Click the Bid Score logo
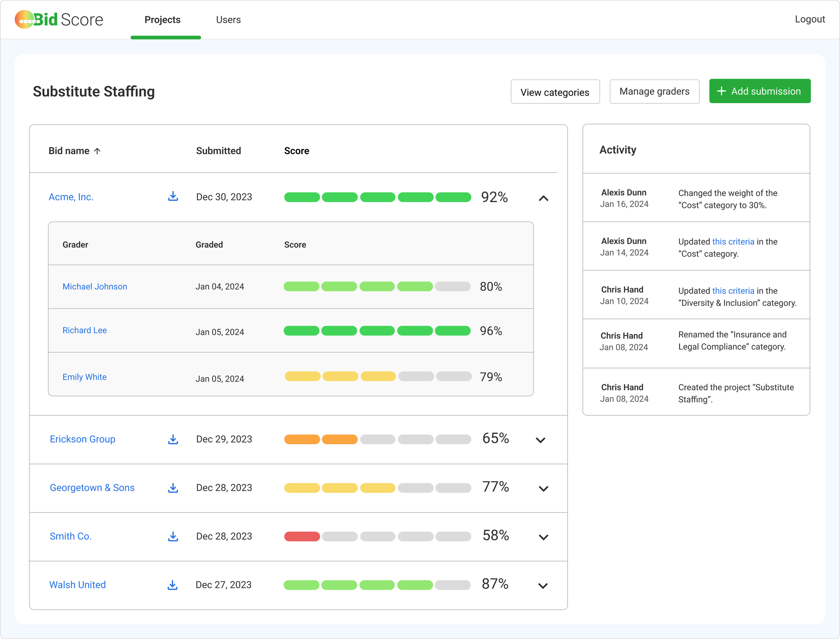 click(x=59, y=19)
